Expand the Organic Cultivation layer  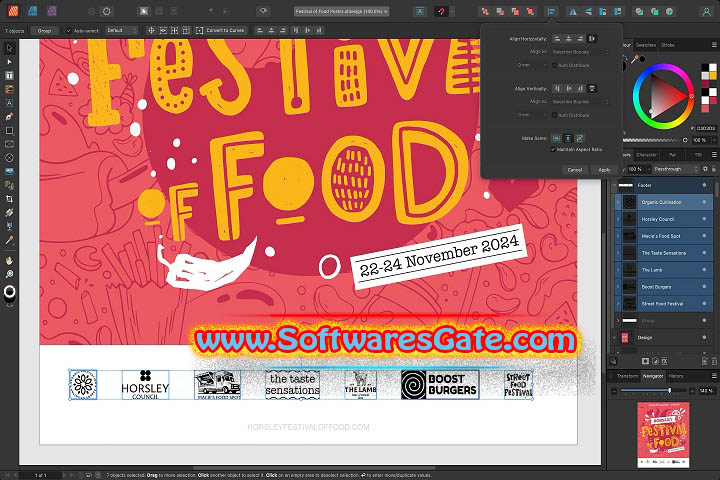[x=618, y=202]
